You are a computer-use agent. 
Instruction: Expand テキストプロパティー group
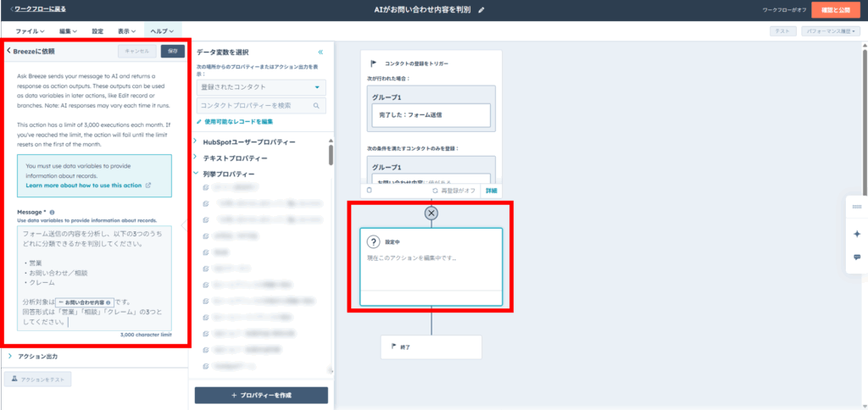tap(235, 158)
